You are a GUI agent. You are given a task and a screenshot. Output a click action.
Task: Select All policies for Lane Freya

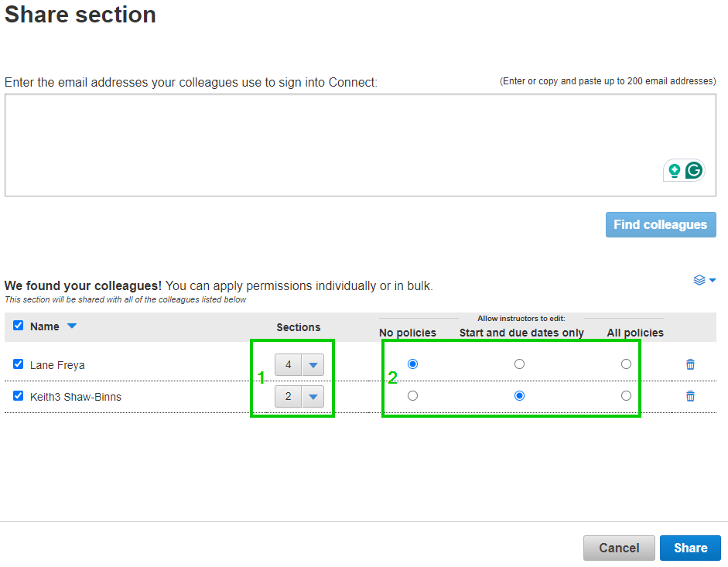point(626,364)
